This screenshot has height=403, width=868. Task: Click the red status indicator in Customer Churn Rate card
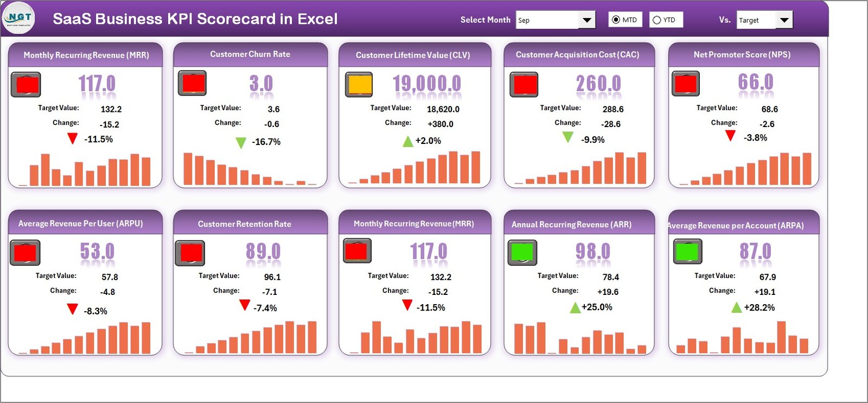(193, 83)
